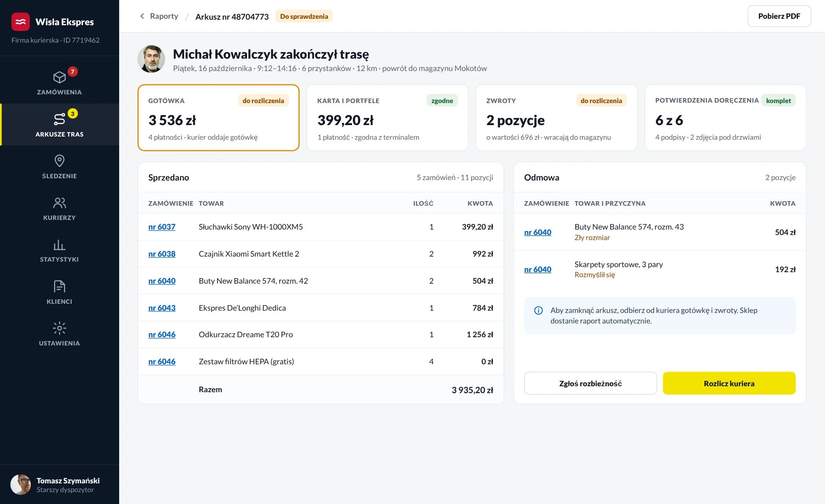Open order link nr 6043
825x504 pixels.
(x=162, y=308)
